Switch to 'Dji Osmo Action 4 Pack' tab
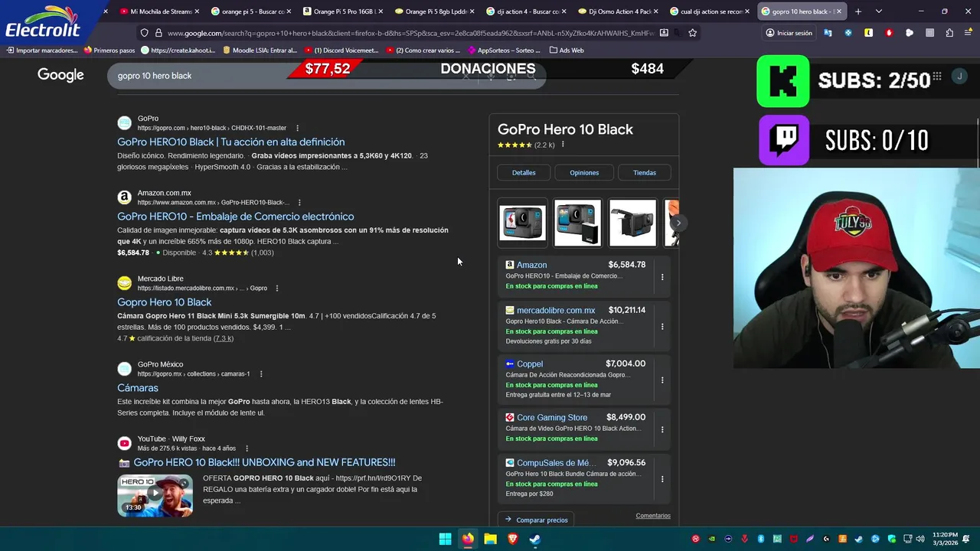The image size is (980, 551). 619,11
